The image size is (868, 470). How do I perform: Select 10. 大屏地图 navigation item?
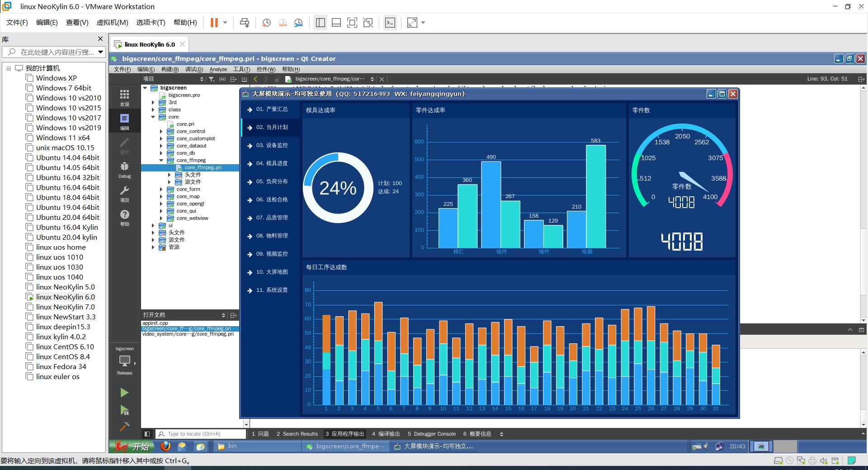(x=271, y=272)
